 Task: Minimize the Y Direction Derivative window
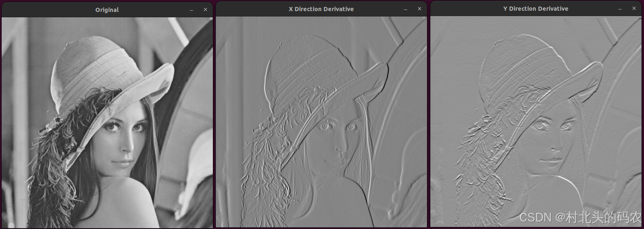pos(620,9)
